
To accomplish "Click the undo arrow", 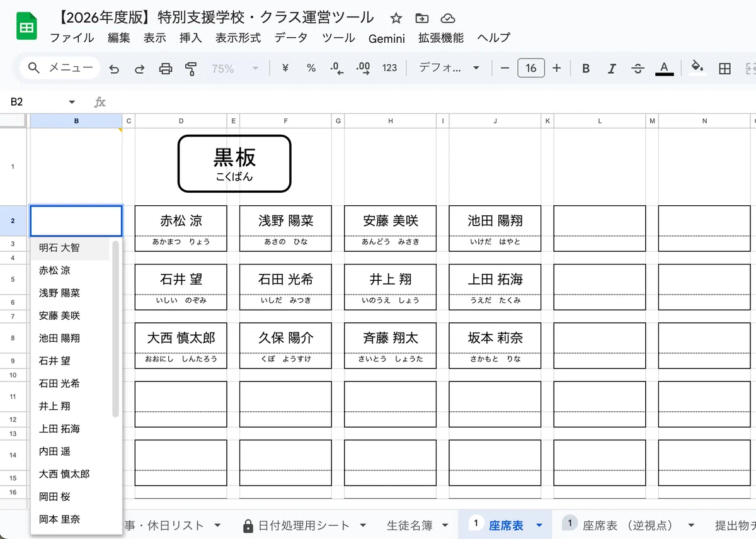I will pos(114,69).
